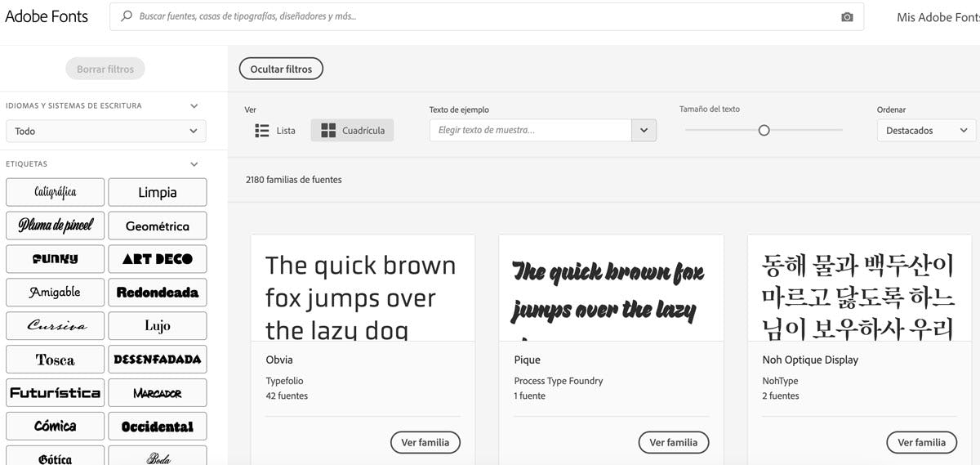This screenshot has width=980, height=465.
Task: Click the camera visual search icon
Action: (x=847, y=17)
